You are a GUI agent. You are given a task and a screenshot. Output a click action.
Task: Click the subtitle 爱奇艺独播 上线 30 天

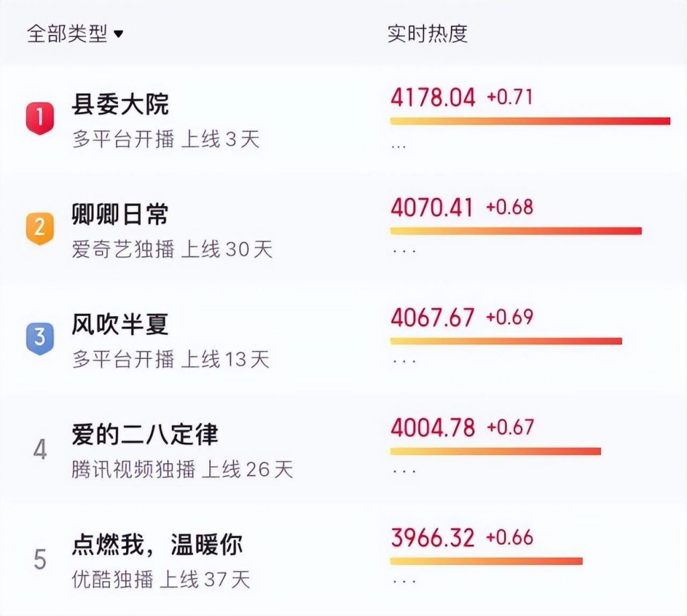click(x=172, y=250)
